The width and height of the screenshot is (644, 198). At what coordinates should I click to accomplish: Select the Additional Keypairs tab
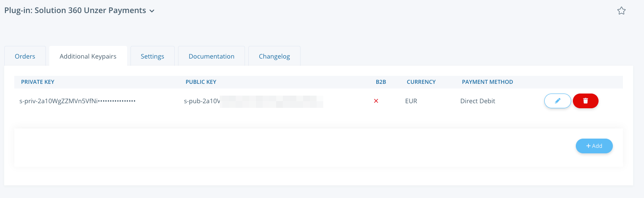[x=88, y=56]
